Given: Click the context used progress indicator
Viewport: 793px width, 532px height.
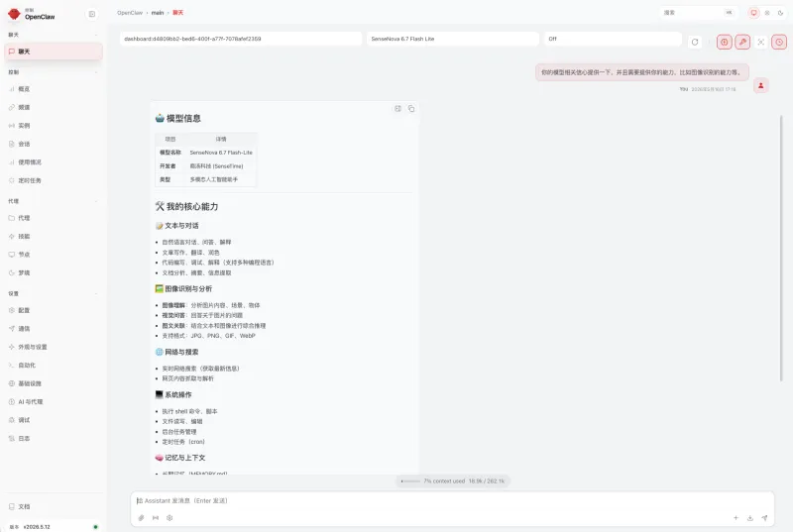Looking at the screenshot, I should coord(453,480).
